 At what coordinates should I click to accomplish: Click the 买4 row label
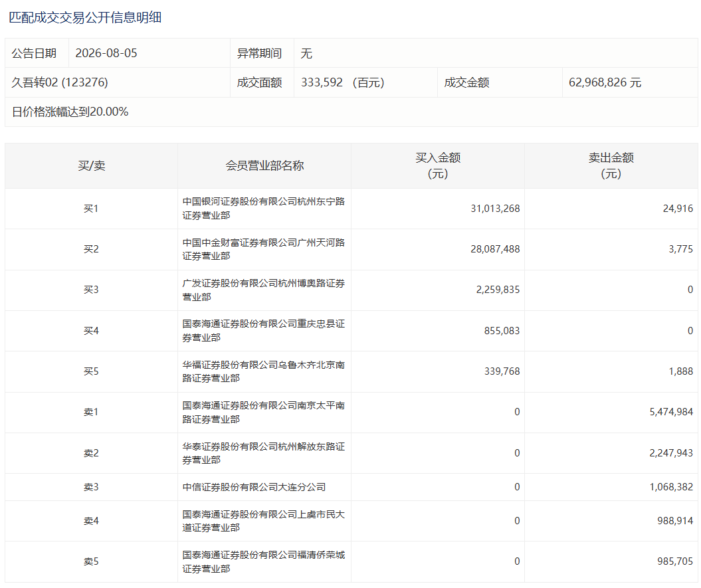[x=91, y=331]
